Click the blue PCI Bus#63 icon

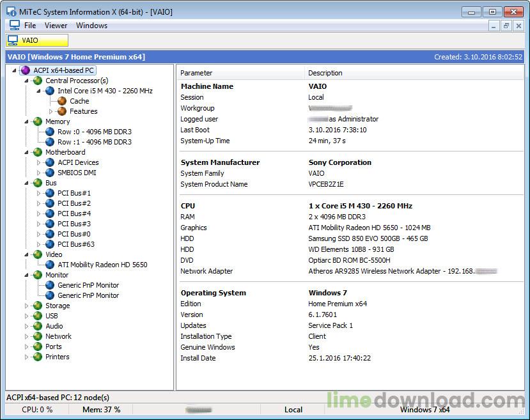click(x=50, y=244)
